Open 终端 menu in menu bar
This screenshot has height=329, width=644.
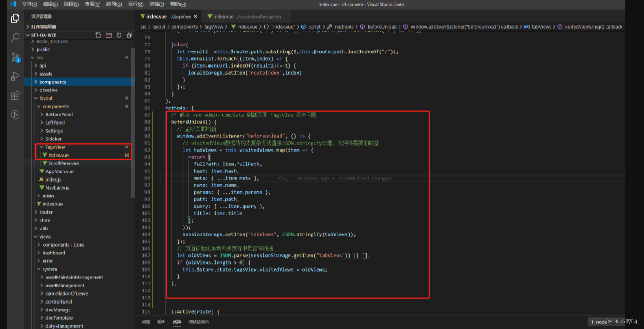coord(157,4)
